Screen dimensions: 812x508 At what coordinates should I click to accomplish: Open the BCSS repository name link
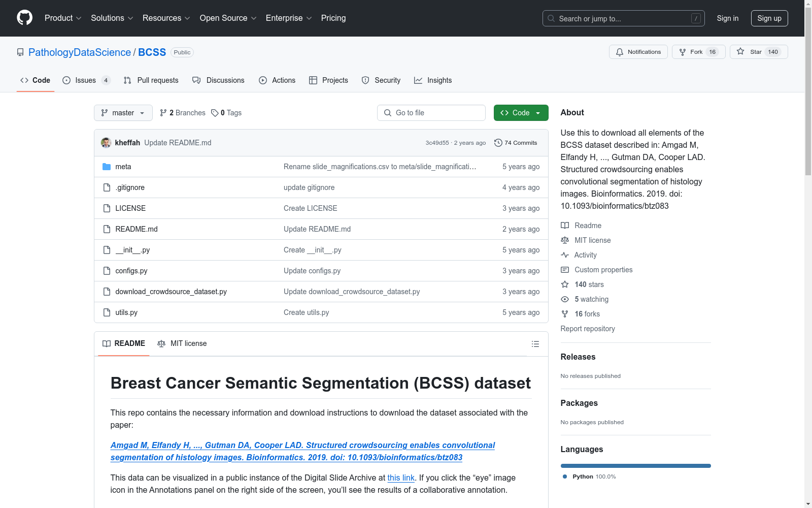152,52
